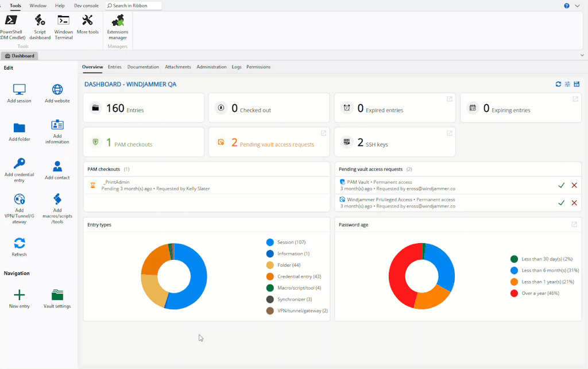Refresh the dashboard using the circular arrows icon
Viewport: 588px width, 369px height.
[558, 84]
